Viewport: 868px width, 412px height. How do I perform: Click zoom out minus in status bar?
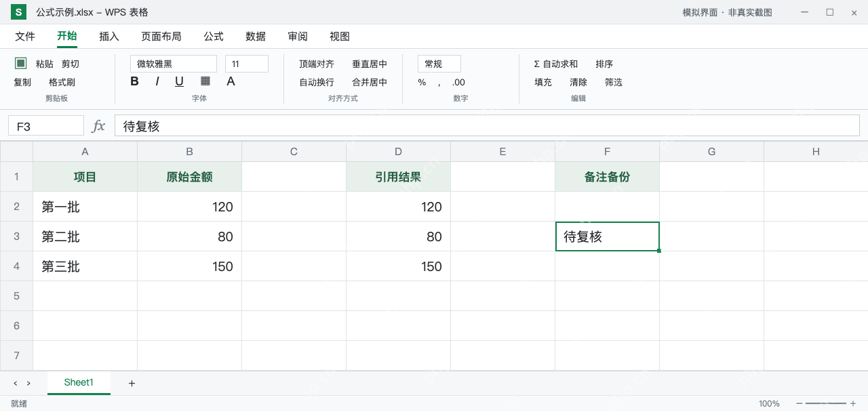800,403
